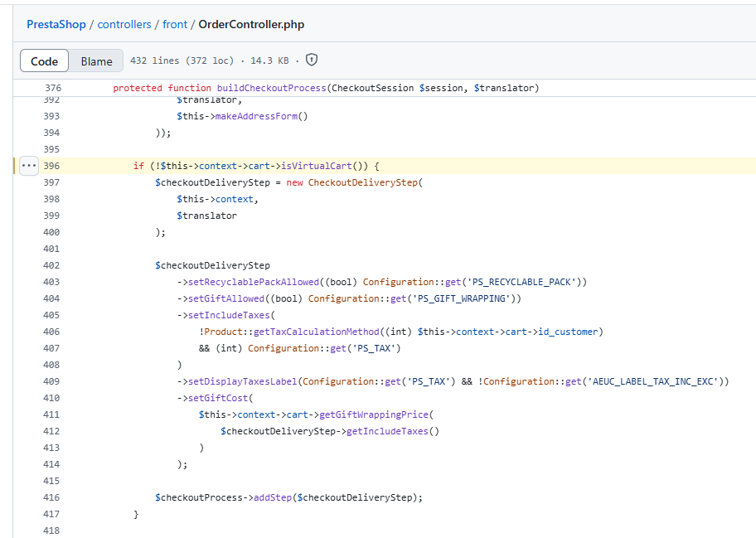Click line number 396

pos(51,166)
